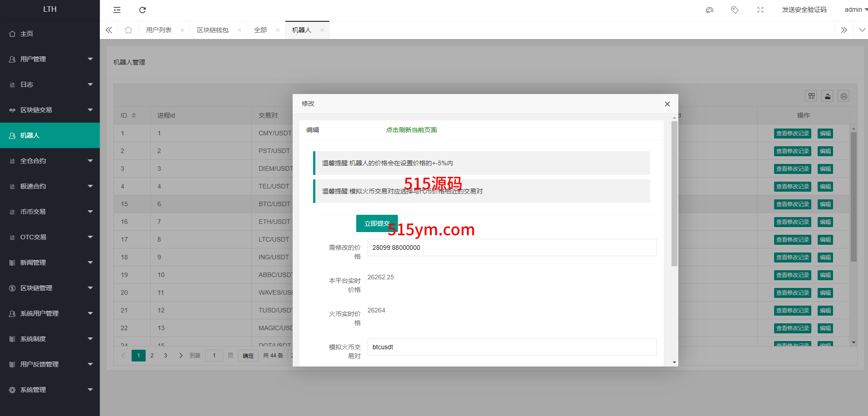This screenshot has height=416, width=868.
Task: Expand the 区块链交易 sidebar menu
Action: 50,110
